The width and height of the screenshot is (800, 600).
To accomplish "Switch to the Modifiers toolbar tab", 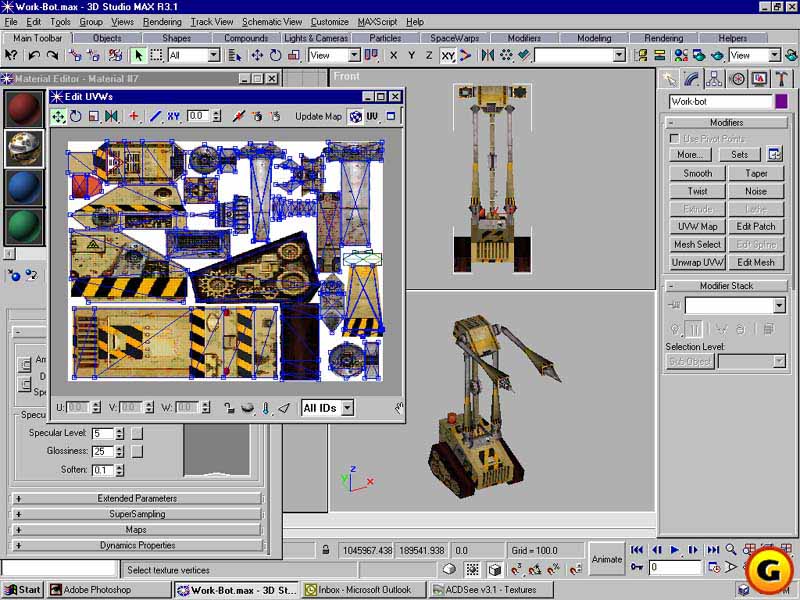I will coord(524,38).
